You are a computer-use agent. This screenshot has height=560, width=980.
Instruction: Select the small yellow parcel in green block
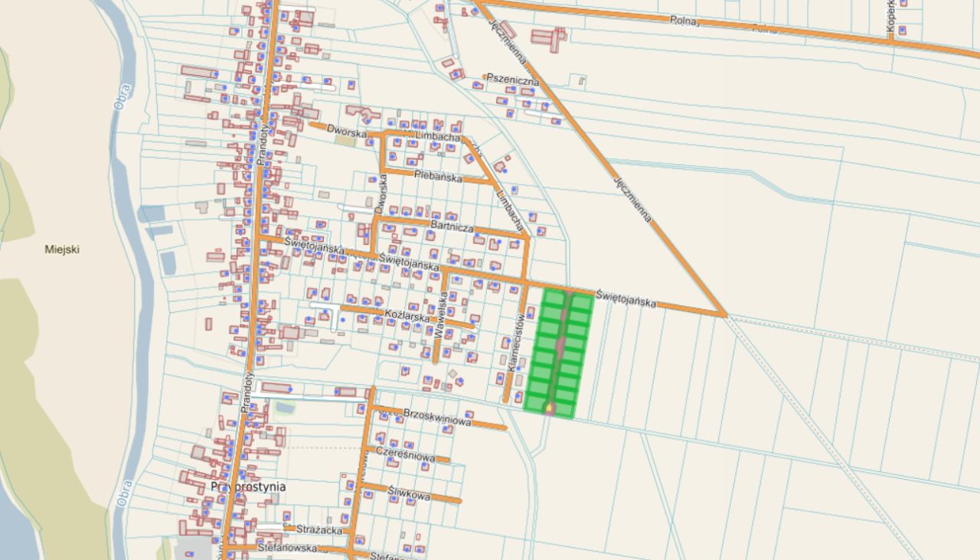pos(550,409)
